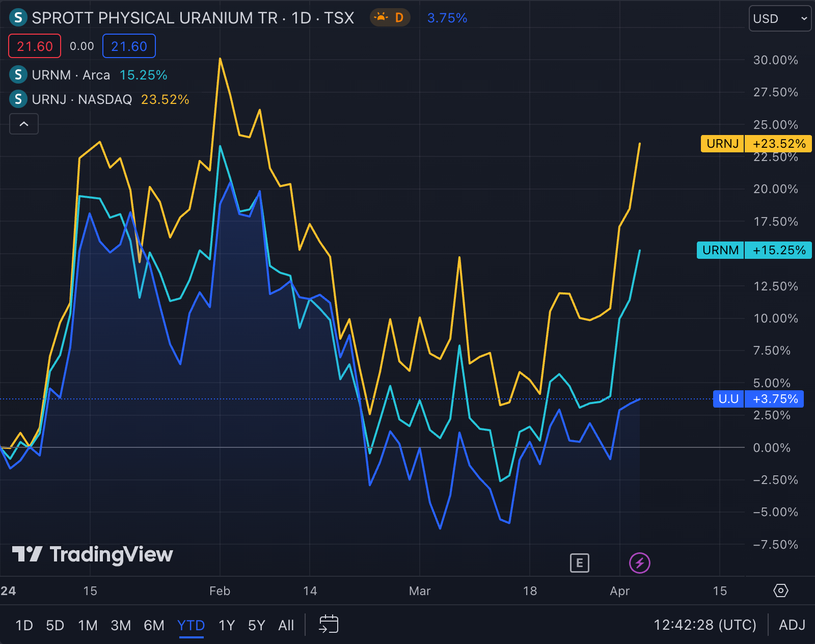Click the Apr label on time axis
Viewport: 815px width, 644px height.
coord(620,591)
